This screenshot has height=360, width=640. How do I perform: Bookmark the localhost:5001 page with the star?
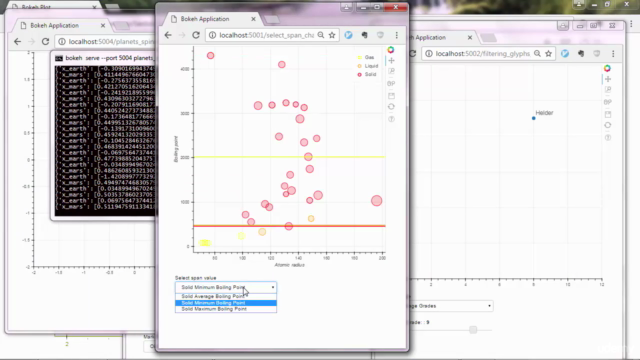[332, 35]
